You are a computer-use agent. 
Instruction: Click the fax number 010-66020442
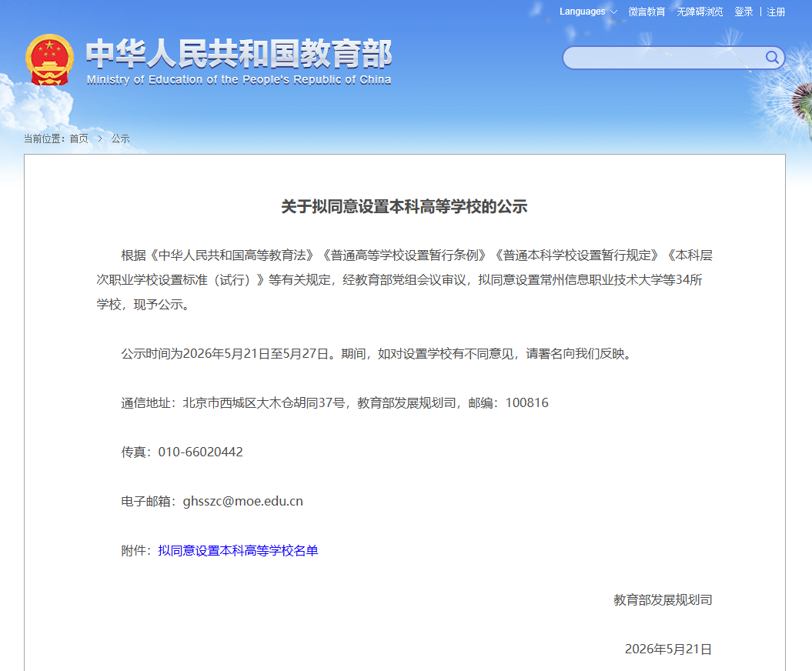click(x=200, y=452)
